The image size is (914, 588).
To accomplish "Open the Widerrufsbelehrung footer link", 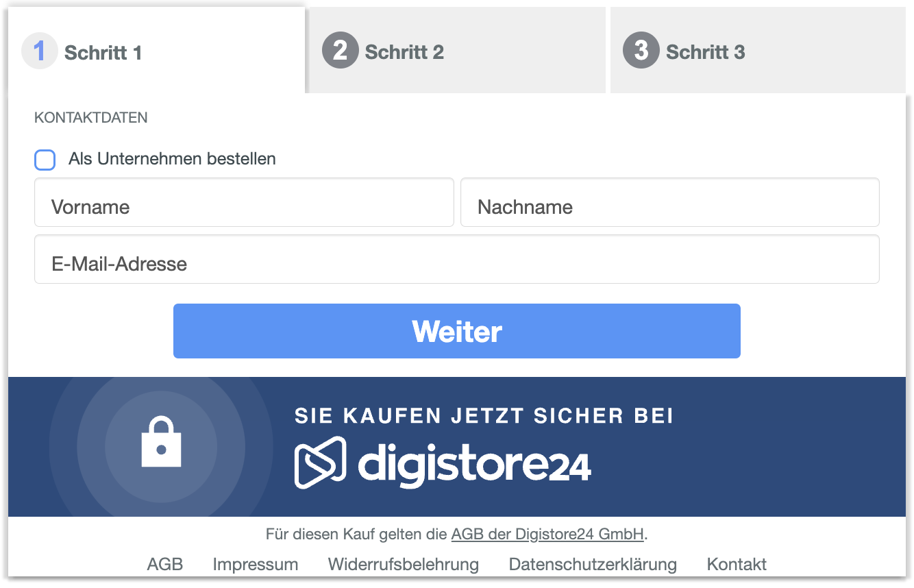I will pos(403,565).
